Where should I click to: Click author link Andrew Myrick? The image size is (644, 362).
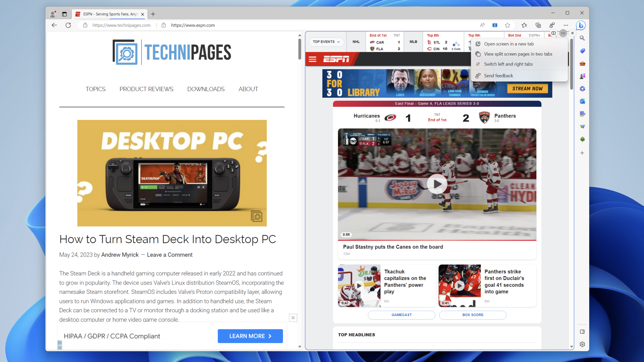coord(120,255)
